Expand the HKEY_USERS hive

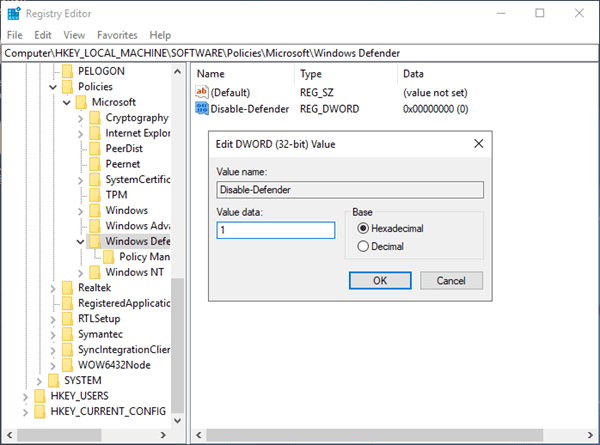click(25, 397)
